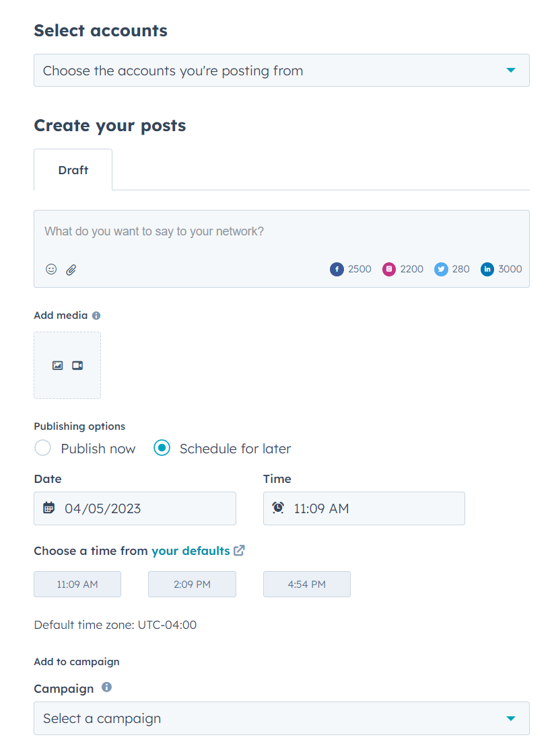Screen dimensions: 550x756
Task: Open the emoji picker
Action: click(50, 269)
